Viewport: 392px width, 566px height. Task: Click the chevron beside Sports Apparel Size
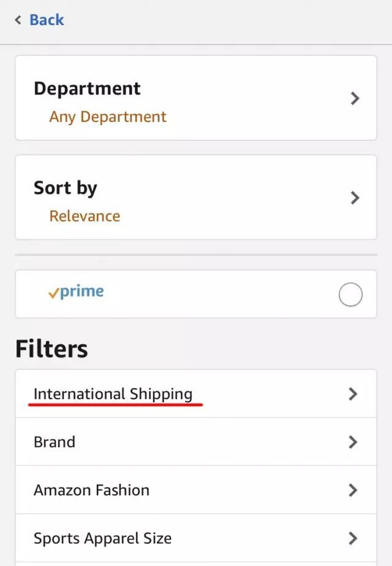353,538
